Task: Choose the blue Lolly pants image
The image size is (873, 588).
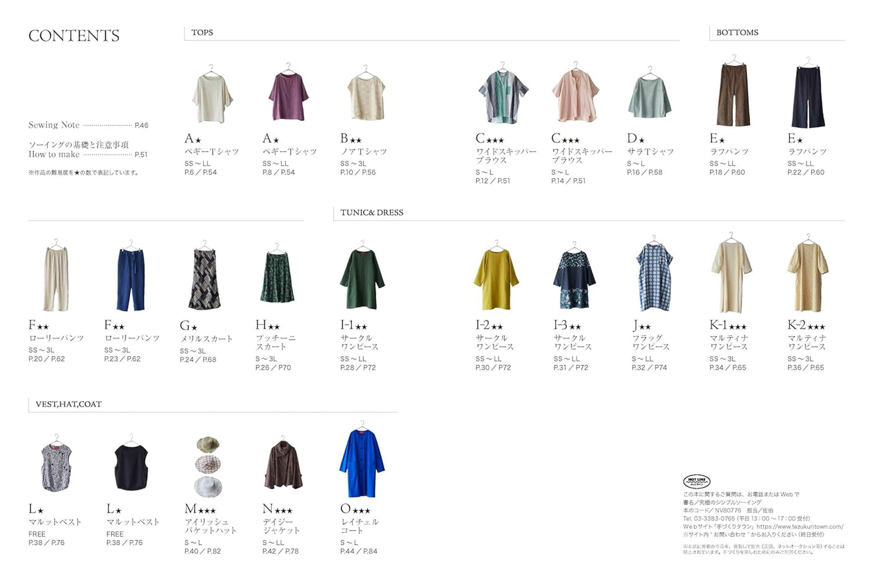Action: click(130, 278)
